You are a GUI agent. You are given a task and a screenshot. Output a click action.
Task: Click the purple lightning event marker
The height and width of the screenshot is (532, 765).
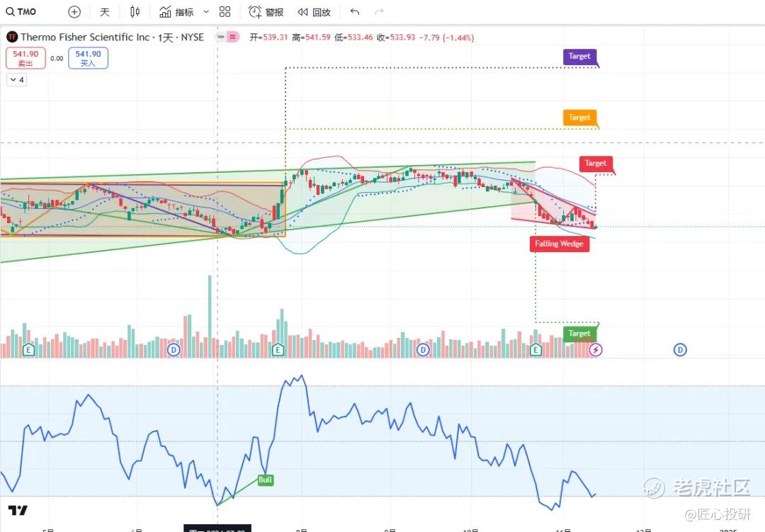[596, 349]
